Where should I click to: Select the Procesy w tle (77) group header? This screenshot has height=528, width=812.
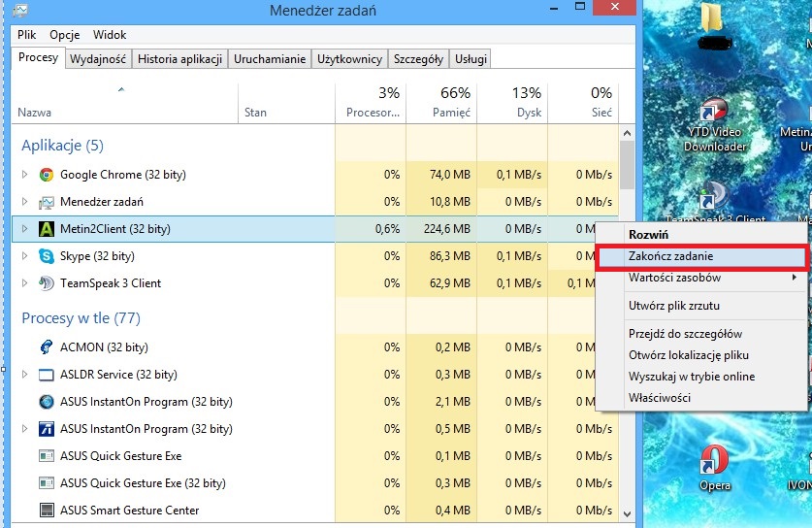(x=81, y=318)
